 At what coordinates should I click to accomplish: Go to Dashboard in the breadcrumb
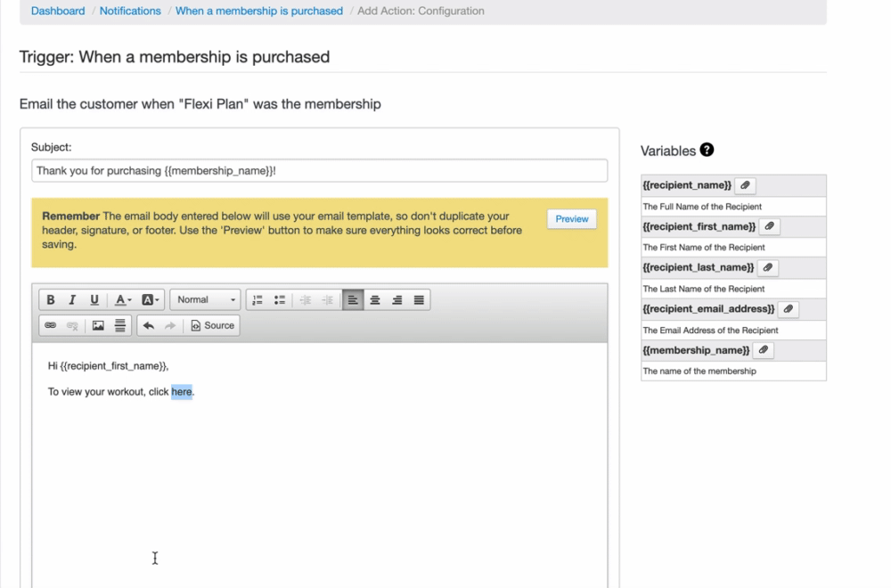pyautogui.click(x=58, y=12)
